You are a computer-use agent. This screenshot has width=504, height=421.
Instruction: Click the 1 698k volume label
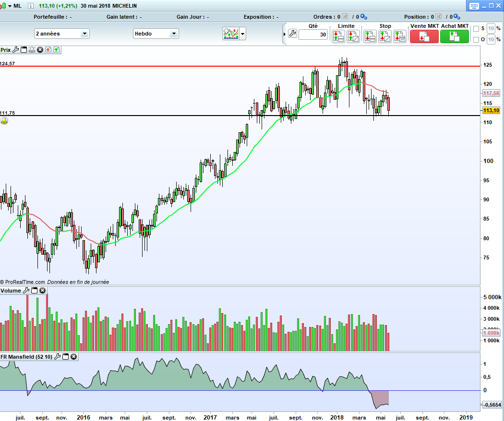coord(491,333)
